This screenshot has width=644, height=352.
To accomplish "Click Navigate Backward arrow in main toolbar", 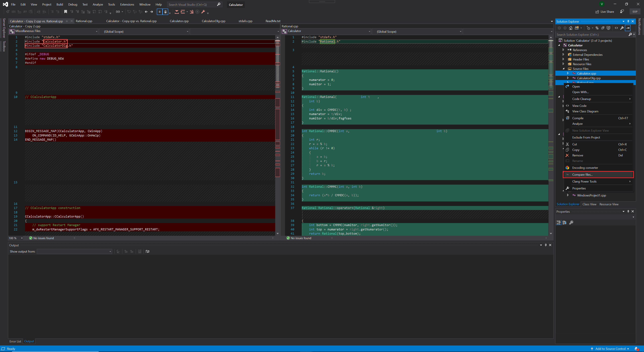I will tap(146, 12).
